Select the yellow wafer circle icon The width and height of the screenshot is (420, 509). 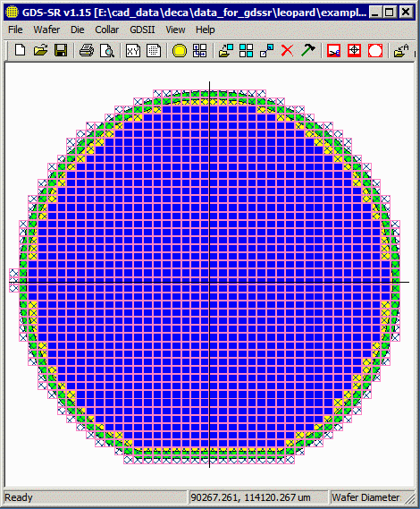click(180, 51)
